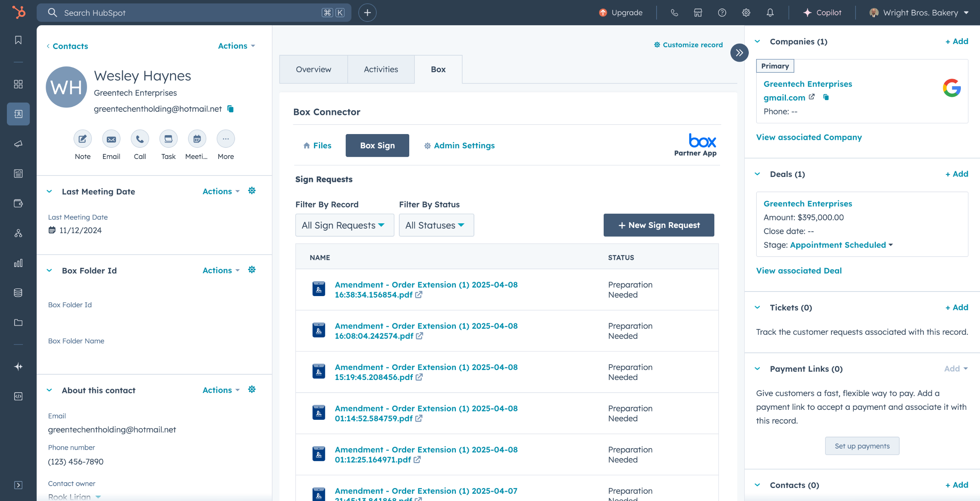The width and height of the screenshot is (980, 501).
Task: Collapse the Box Folder Id card
Action: 49,270
